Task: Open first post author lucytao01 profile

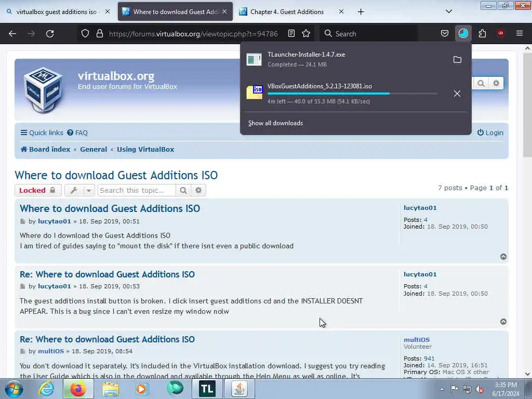Action: 54,221
